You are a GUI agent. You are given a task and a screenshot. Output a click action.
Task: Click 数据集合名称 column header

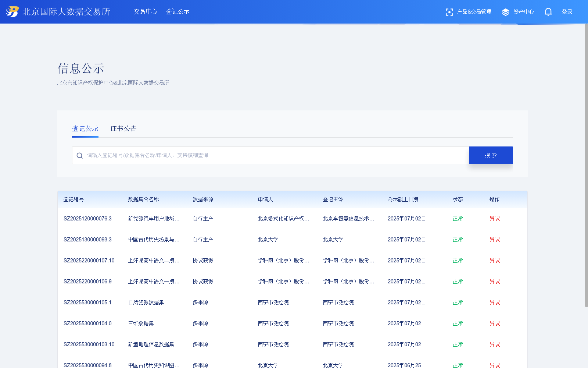143,199
